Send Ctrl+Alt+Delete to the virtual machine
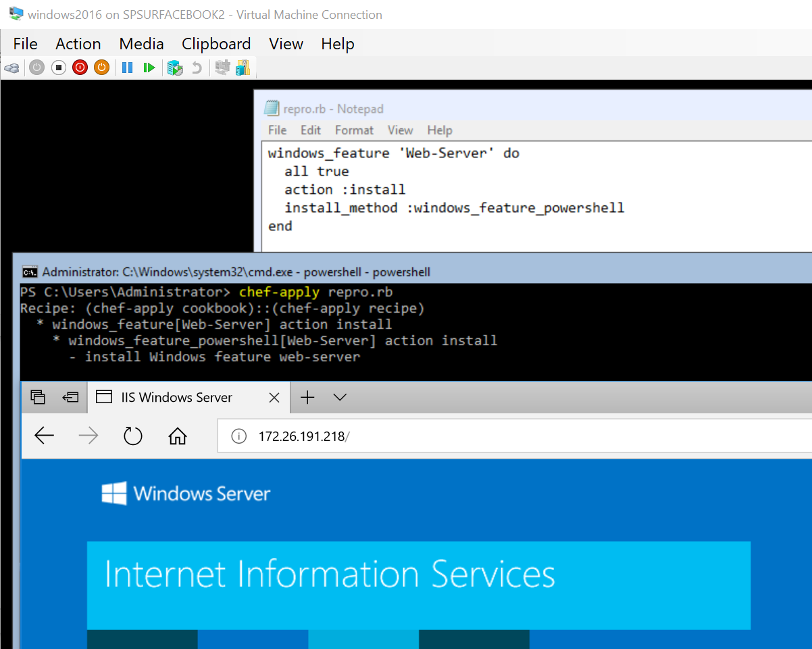This screenshot has width=812, height=649. point(11,67)
